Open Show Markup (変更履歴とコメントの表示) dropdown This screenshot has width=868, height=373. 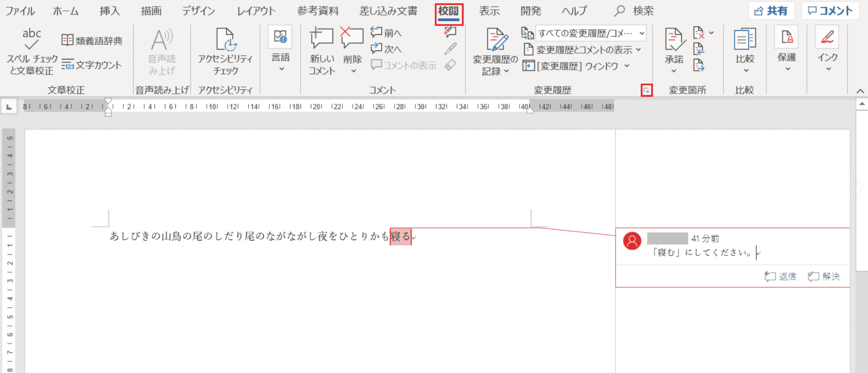click(582, 50)
